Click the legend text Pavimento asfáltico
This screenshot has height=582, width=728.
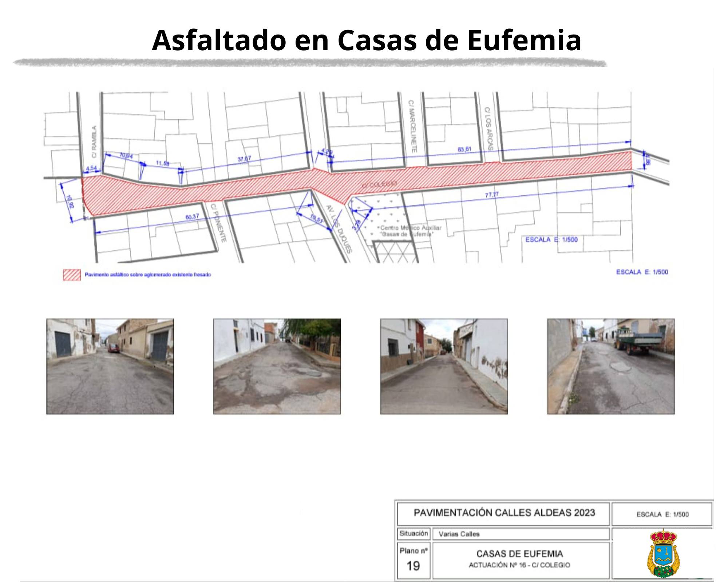click(147, 275)
